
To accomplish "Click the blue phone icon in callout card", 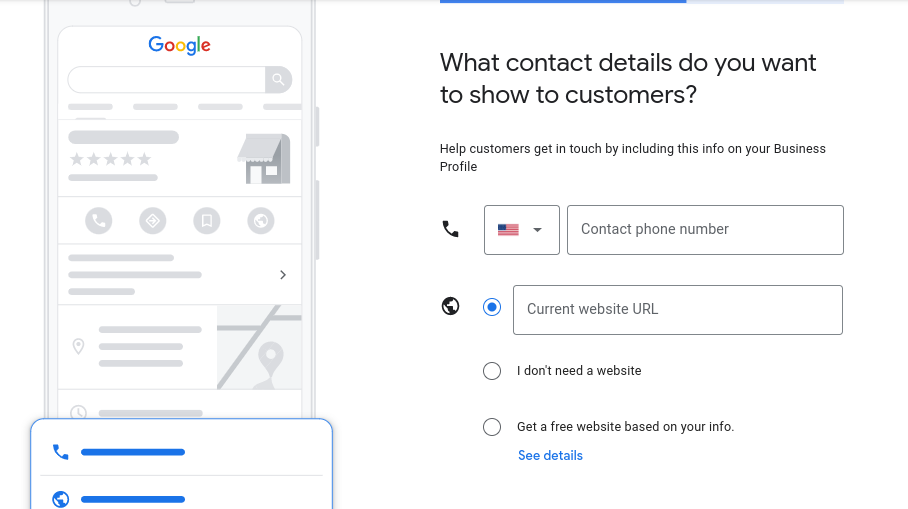I will click(61, 452).
